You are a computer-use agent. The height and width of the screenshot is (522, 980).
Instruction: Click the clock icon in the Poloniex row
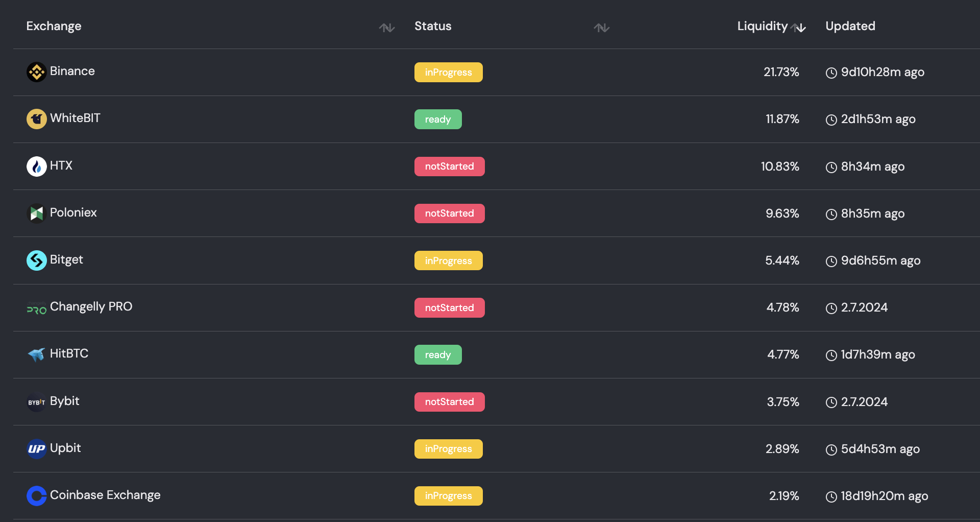pyautogui.click(x=831, y=215)
